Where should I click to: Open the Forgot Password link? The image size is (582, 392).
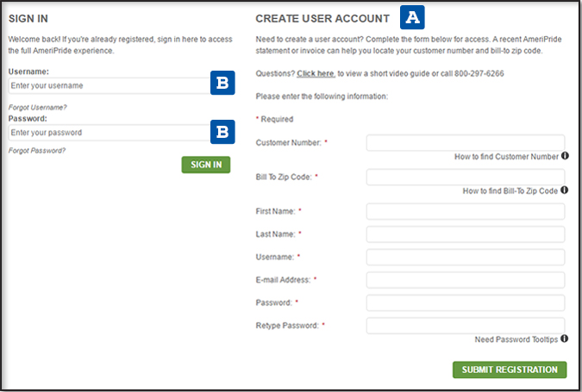(x=37, y=151)
